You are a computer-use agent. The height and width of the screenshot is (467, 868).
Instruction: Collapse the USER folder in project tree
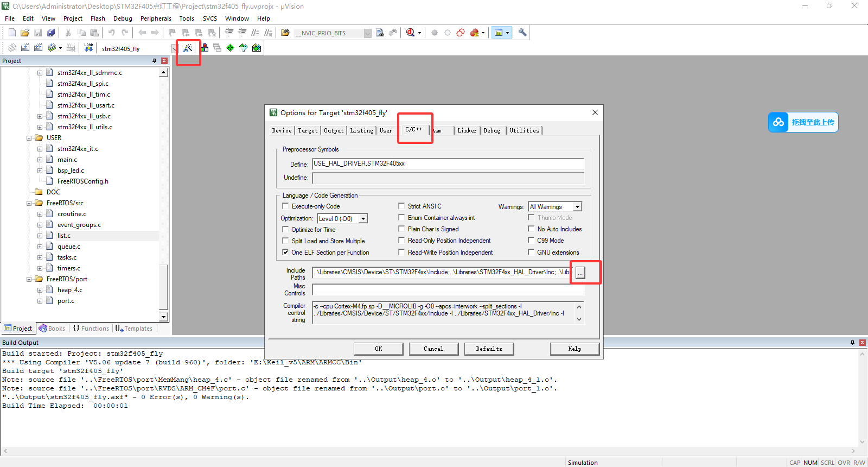(x=29, y=138)
